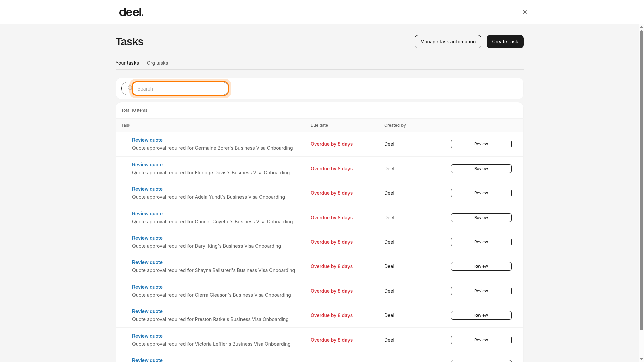The width and height of the screenshot is (644, 362).
Task: Click overdue status in Gunner Goyette's row
Action: pyautogui.click(x=331, y=218)
